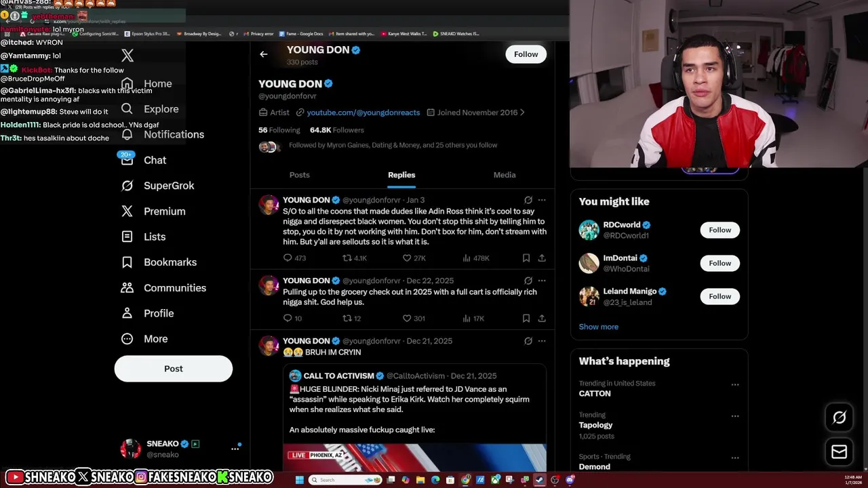This screenshot has width=868, height=488.
Task: Repost the post with 4.1K reposts
Action: pos(355,258)
